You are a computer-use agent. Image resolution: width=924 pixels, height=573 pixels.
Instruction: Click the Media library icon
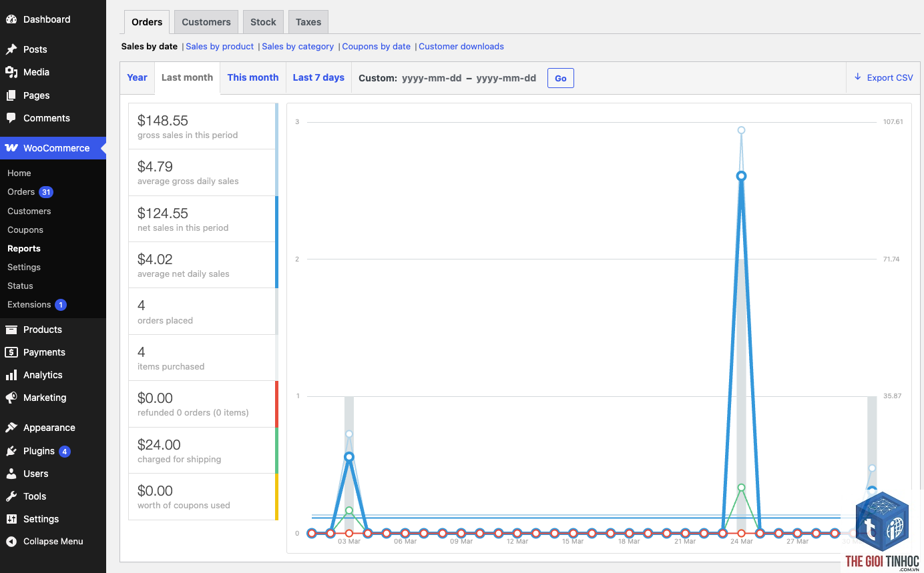pos(11,72)
